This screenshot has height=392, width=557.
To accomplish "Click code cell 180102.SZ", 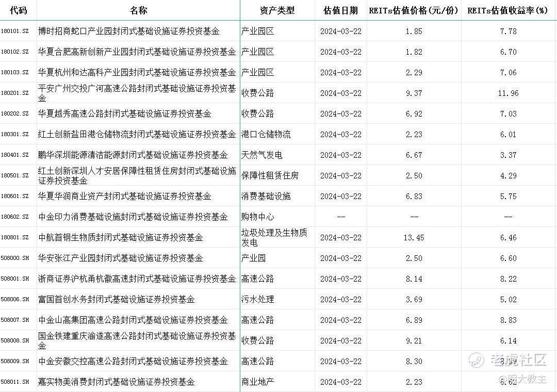I will point(14,52).
